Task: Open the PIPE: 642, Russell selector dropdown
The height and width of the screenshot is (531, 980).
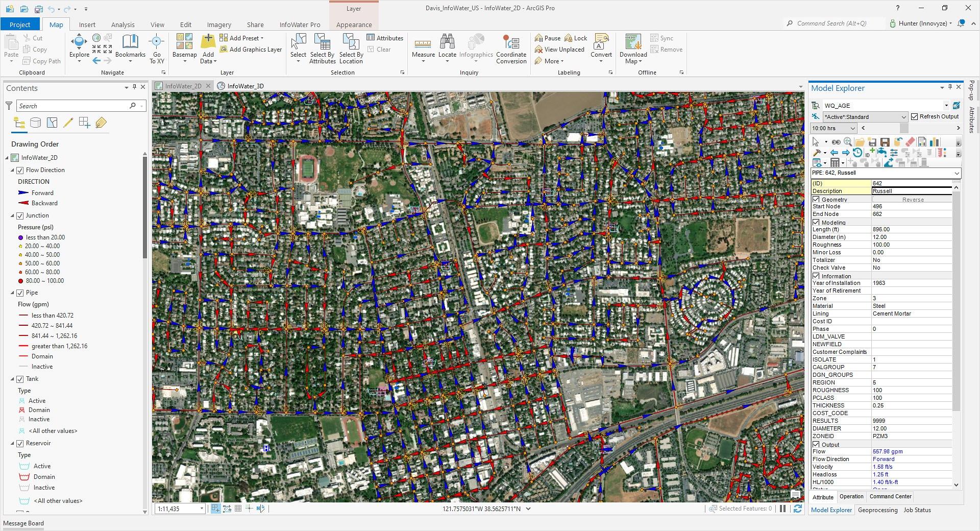Action: (956, 173)
